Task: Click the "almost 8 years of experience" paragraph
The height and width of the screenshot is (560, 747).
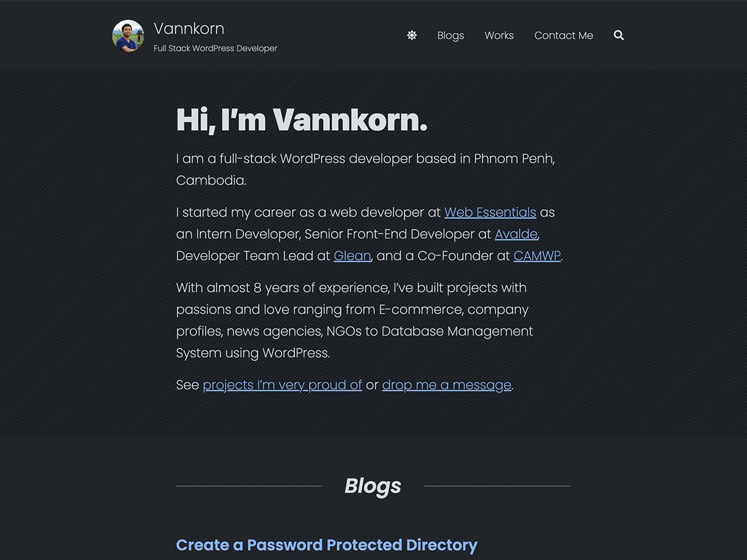Action: [354, 320]
